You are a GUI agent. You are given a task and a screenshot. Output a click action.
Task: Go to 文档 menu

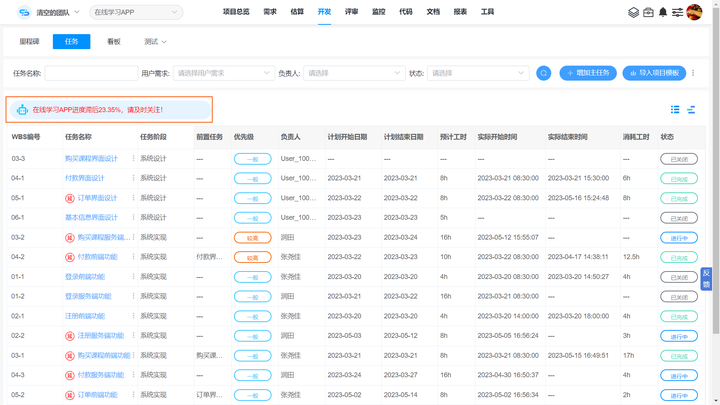pos(433,12)
